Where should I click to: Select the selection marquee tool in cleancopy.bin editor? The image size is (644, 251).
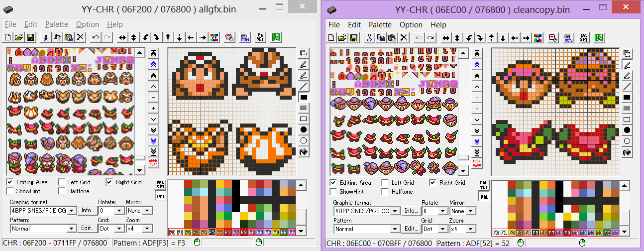(627, 54)
